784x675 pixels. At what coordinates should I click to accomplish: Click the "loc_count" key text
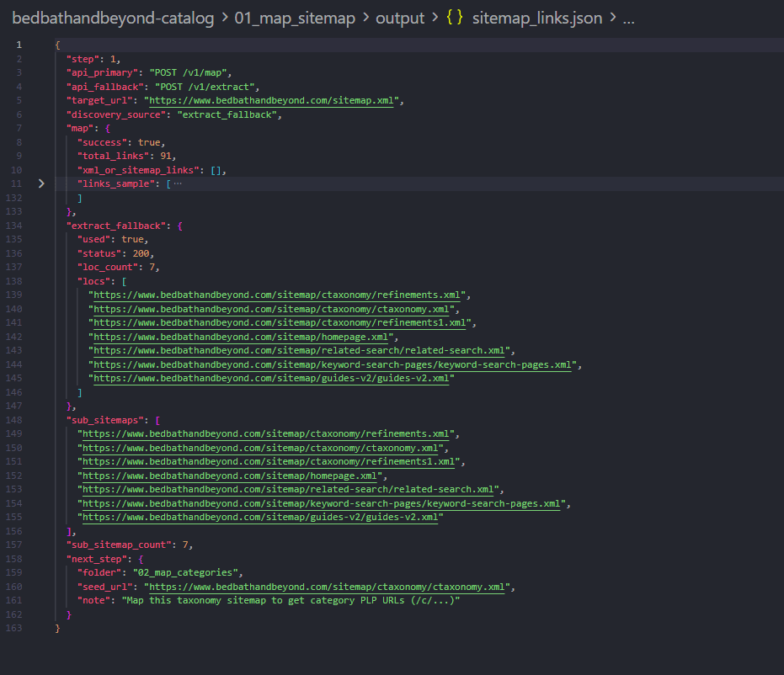pyautogui.click(x=108, y=268)
